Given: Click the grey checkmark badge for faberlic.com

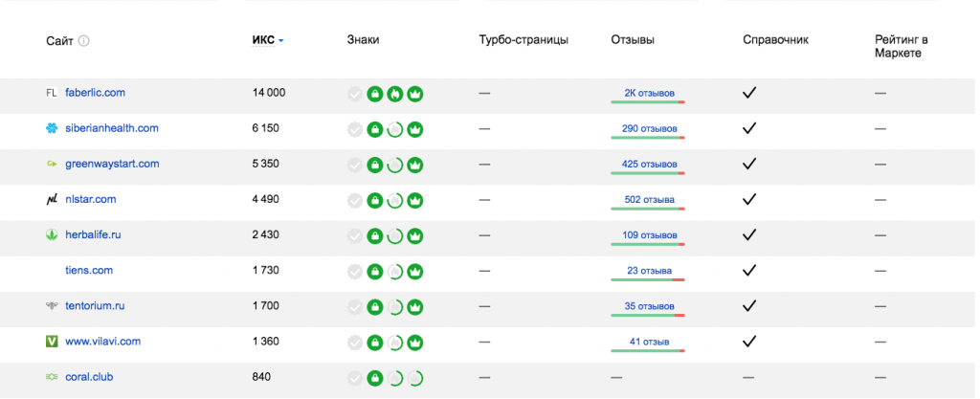Looking at the screenshot, I should (x=354, y=95).
